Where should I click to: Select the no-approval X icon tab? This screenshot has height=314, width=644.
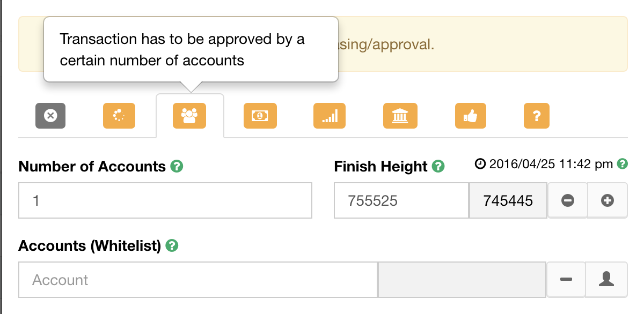[50, 115]
